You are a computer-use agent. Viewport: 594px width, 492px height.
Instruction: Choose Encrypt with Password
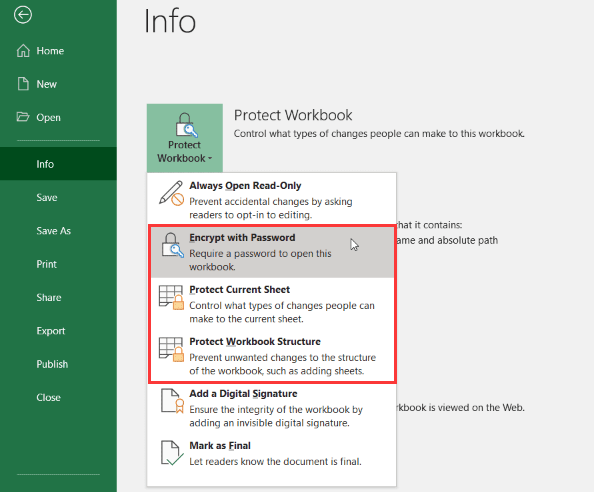point(272,252)
